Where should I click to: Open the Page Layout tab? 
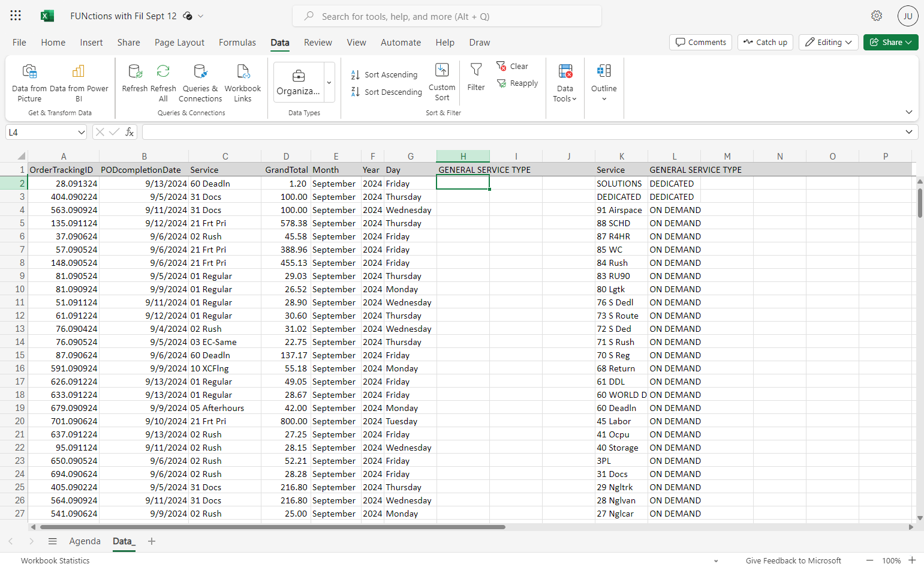pyautogui.click(x=179, y=43)
